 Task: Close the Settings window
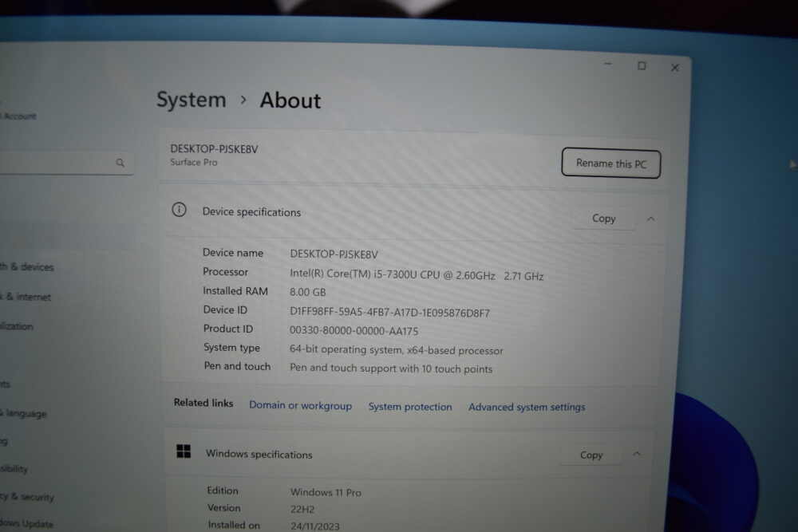pyautogui.click(x=675, y=67)
